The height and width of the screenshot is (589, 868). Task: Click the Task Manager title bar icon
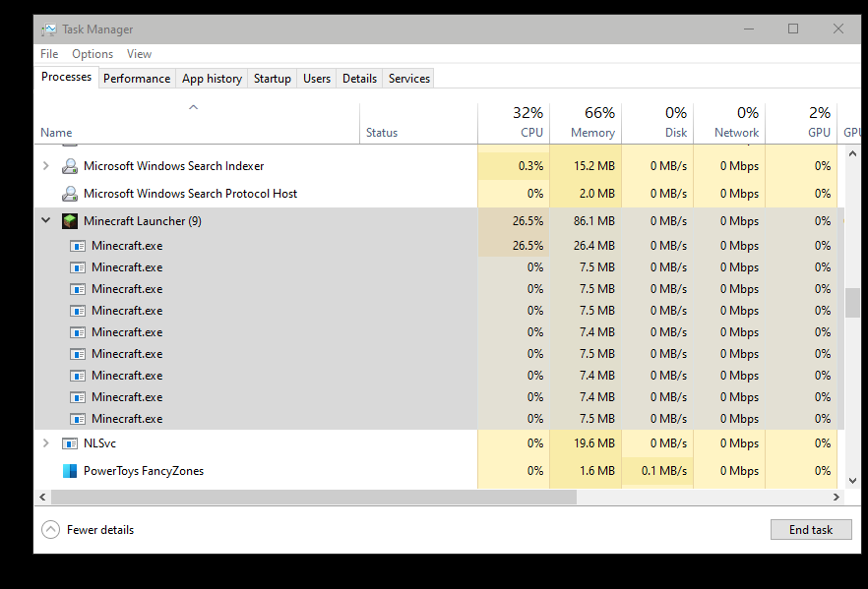48,29
